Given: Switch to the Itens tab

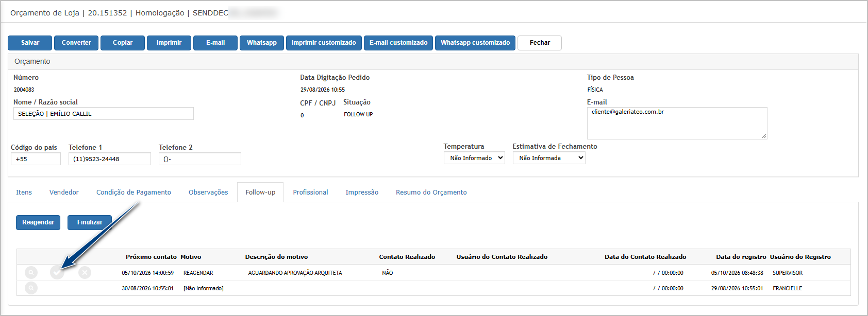Looking at the screenshot, I should [x=24, y=192].
